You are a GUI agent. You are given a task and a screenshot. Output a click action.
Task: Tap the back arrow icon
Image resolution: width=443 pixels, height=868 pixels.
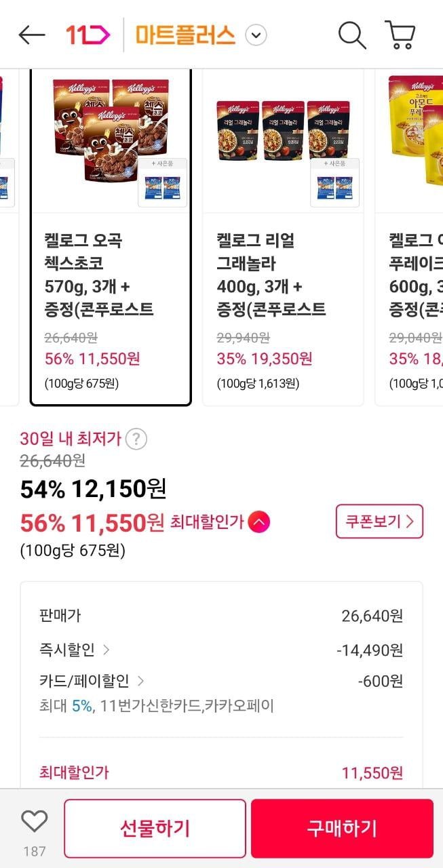point(32,35)
